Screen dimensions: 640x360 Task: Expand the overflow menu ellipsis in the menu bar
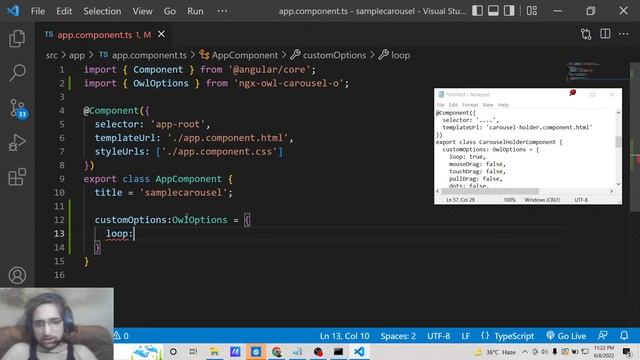[222, 11]
